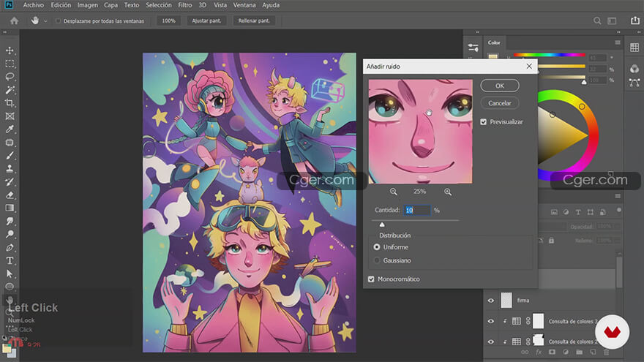Select the Rectangular Marquee tool

point(10,64)
